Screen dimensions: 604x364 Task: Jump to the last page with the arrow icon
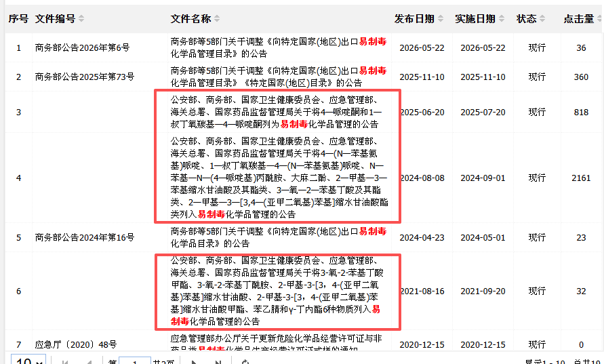(218, 362)
